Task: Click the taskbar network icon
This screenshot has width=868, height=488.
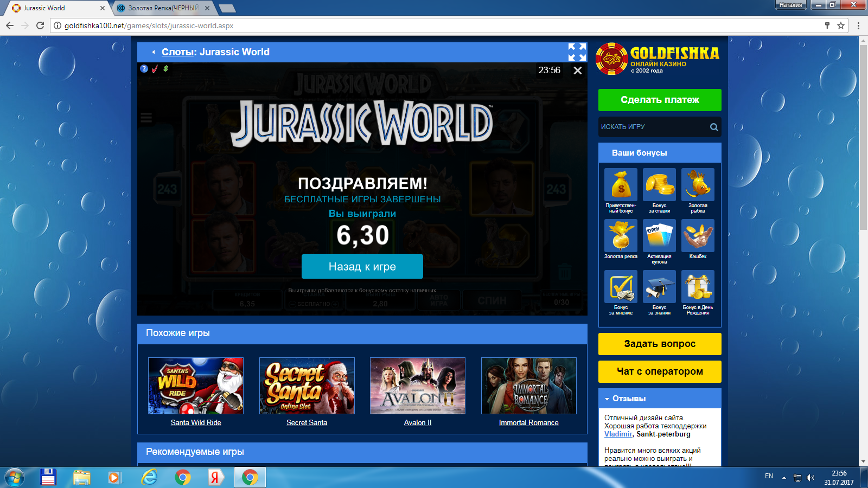Action: [x=797, y=478]
